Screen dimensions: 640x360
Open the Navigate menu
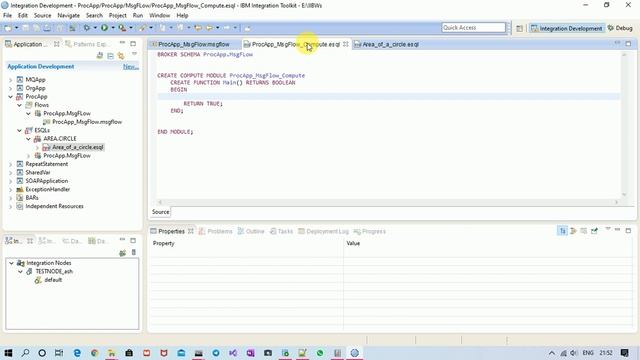(69, 15)
